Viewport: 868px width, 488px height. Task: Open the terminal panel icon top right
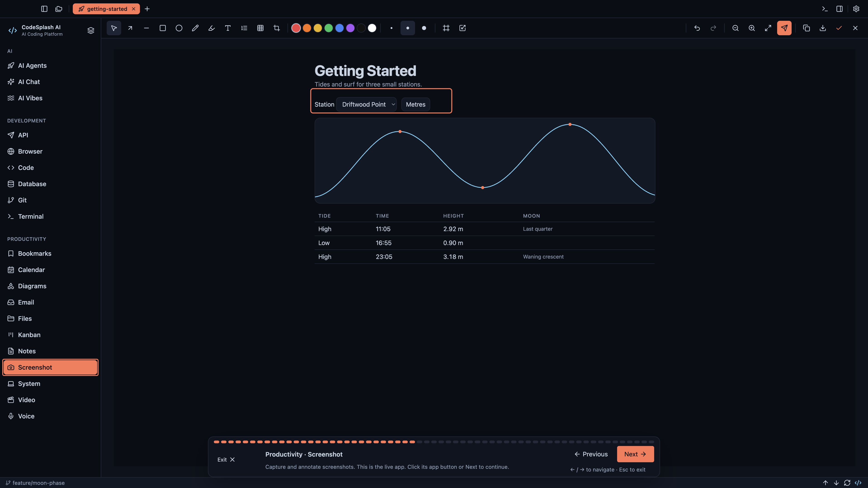click(825, 9)
